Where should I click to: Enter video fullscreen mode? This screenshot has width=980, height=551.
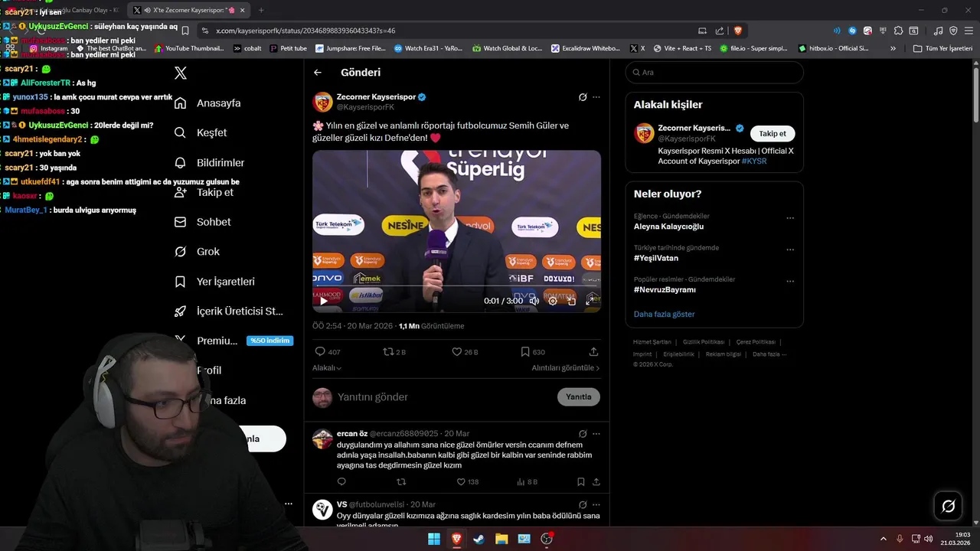pos(591,301)
